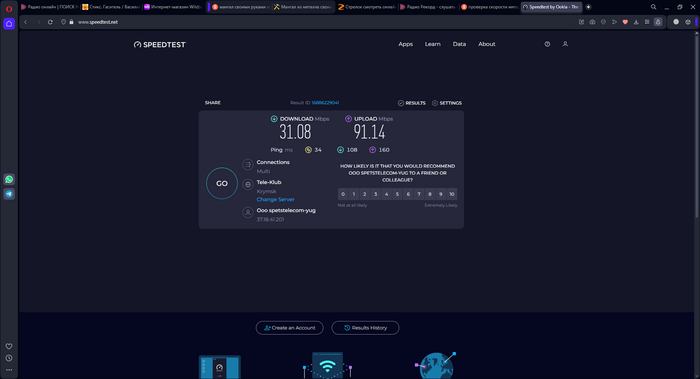Click the site security lock icon
The width and height of the screenshot is (700, 379).
click(71, 22)
